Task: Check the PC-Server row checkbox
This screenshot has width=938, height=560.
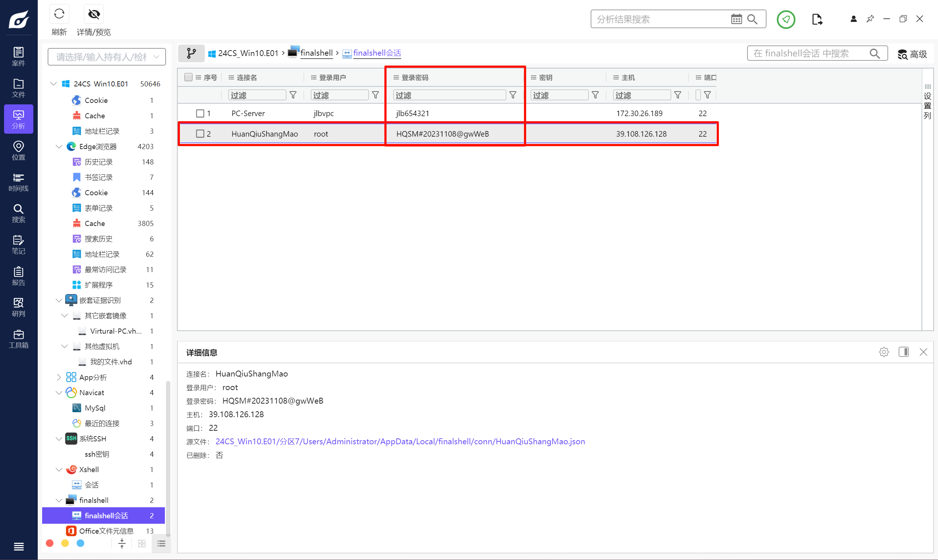Action: 200,113
